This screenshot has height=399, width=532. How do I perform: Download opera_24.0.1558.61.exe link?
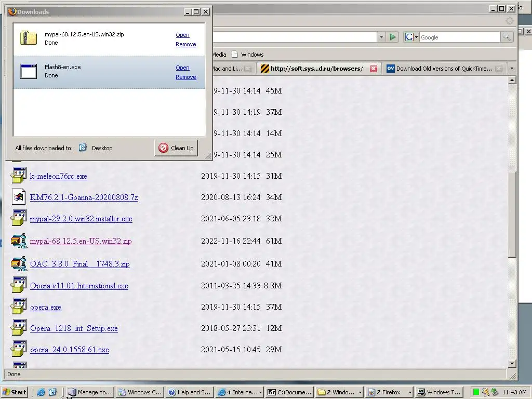(x=70, y=350)
